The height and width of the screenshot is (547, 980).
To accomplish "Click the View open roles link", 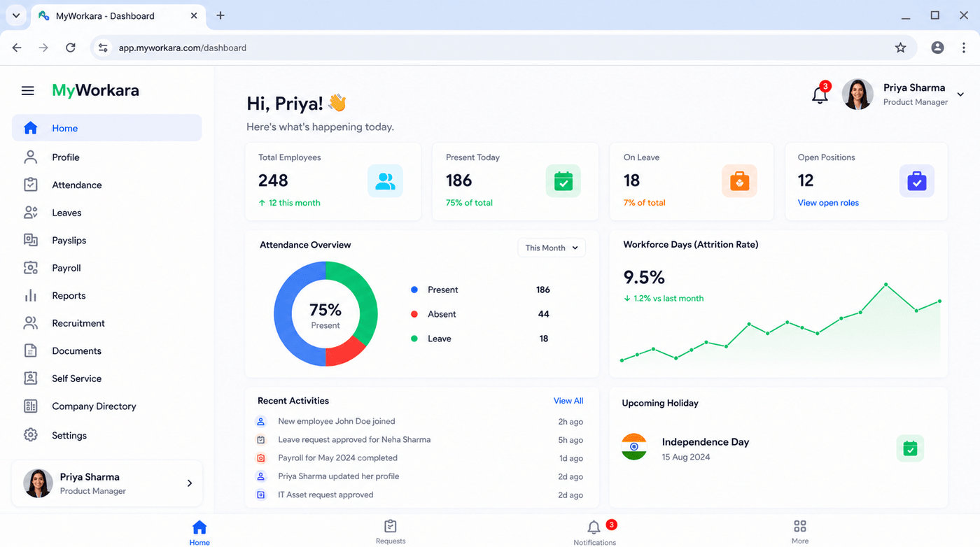I will 828,203.
